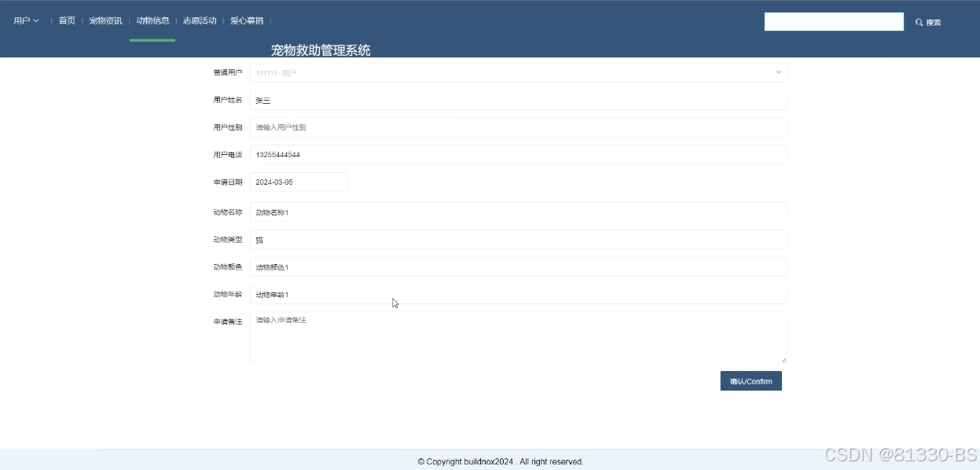Click the 确认/Confirm button
The height and width of the screenshot is (470, 980).
[751, 381]
